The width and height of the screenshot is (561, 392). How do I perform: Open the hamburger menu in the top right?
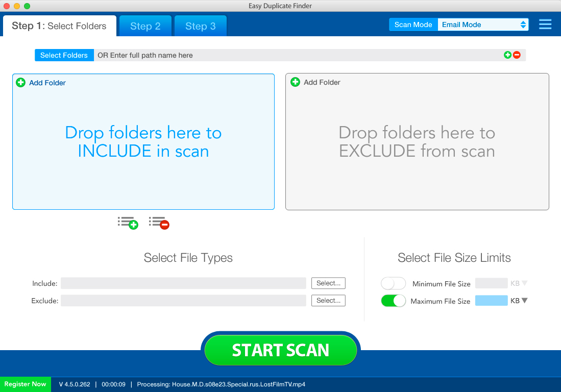[545, 24]
